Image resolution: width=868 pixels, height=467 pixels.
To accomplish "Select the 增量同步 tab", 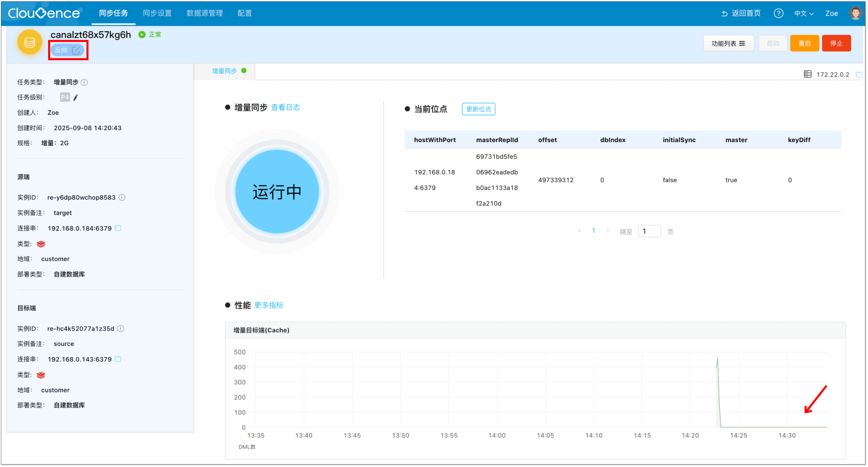I will [x=224, y=71].
